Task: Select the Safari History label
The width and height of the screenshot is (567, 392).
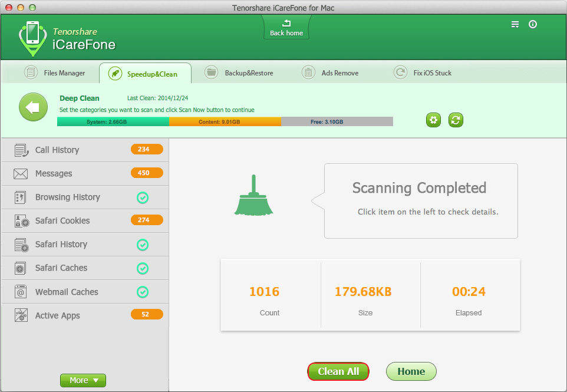Action: [61, 245]
